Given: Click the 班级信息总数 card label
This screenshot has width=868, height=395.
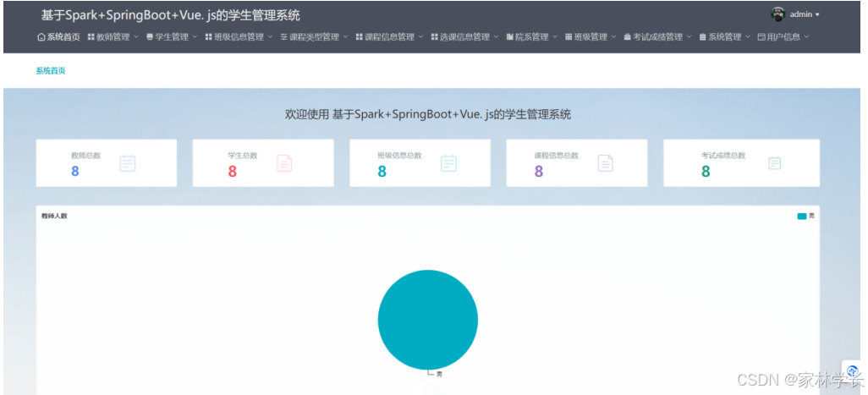Looking at the screenshot, I should (399, 156).
